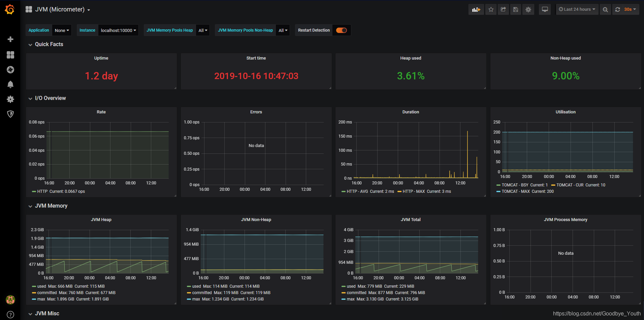Click the green swatch of HTTP - AVG legend
Viewport: 644px width, 320px height.
coord(344,191)
